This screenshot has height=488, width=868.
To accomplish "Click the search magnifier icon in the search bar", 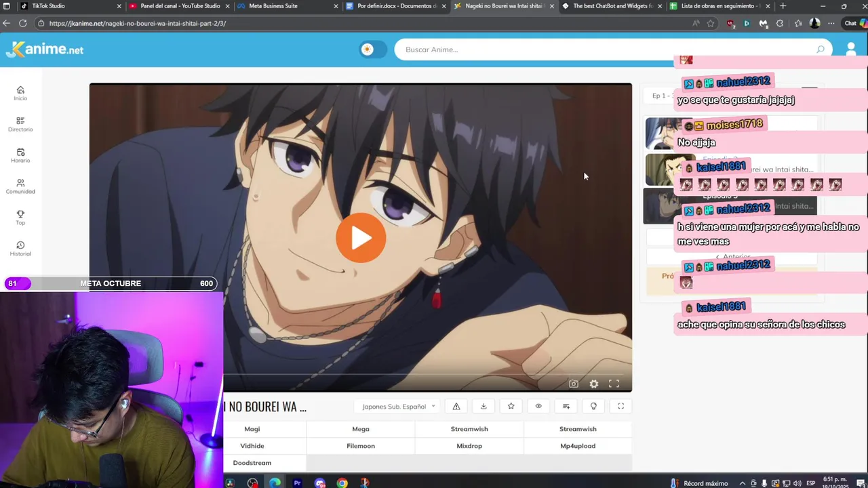I will pos(821,49).
